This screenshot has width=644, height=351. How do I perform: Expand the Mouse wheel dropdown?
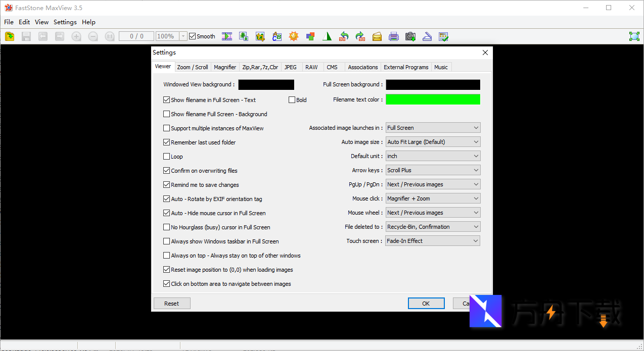point(433,213)
